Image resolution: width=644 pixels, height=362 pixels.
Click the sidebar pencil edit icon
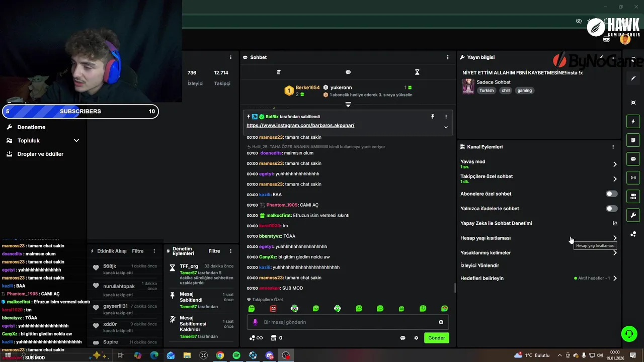633,78
